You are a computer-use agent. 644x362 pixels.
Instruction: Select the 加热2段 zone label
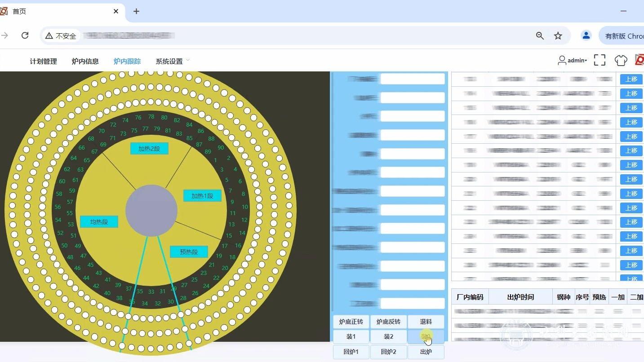[149, 149]
